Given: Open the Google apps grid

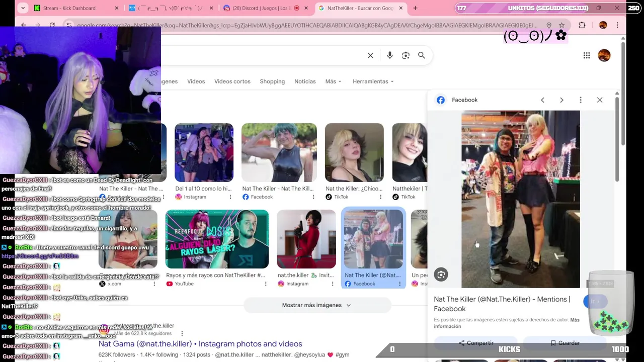Looking at the screenshot, I should point(587,55).
